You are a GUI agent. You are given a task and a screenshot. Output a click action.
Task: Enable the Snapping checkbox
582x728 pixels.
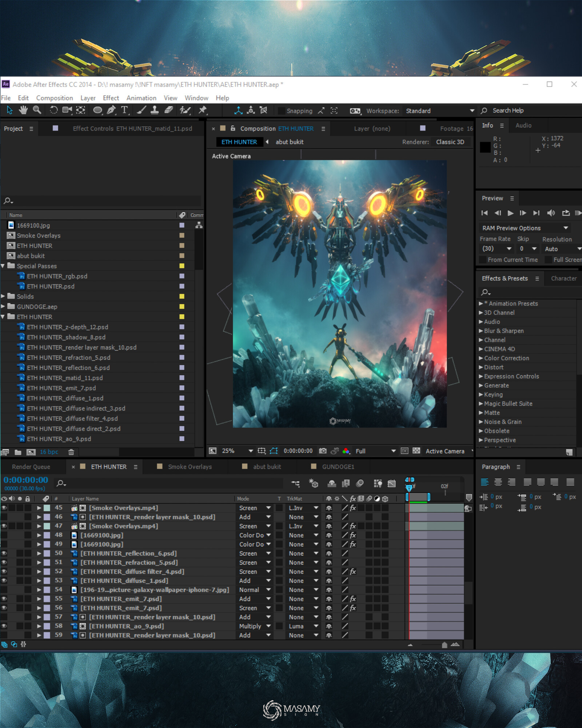coord(281,111)
